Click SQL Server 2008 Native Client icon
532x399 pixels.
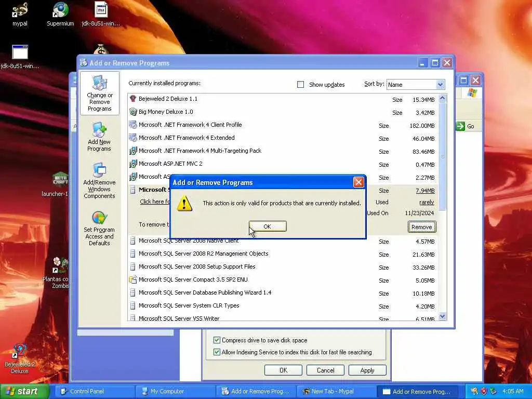pos(133,241)
